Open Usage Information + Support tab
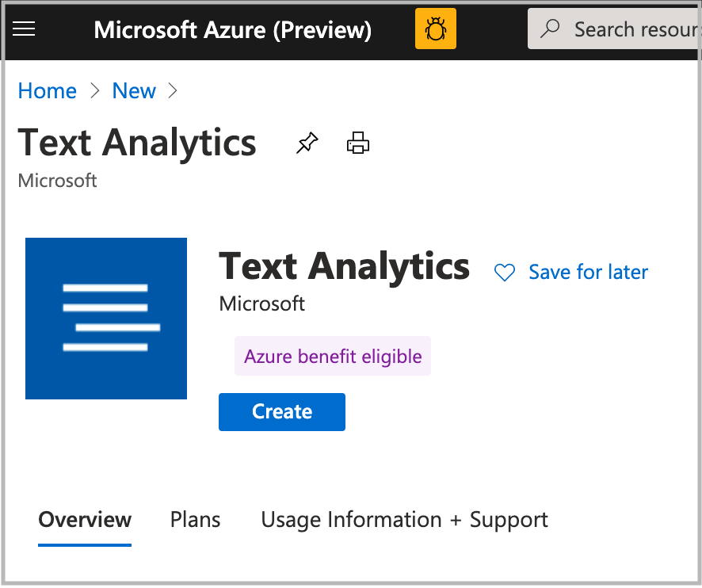The image size is (702, 588). [404, 520]
